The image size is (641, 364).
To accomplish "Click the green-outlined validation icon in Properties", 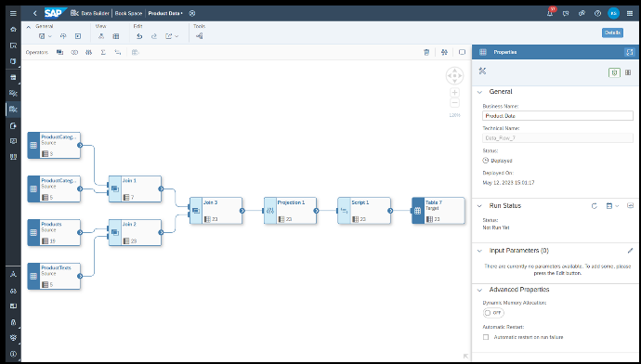I will (614, 72).
